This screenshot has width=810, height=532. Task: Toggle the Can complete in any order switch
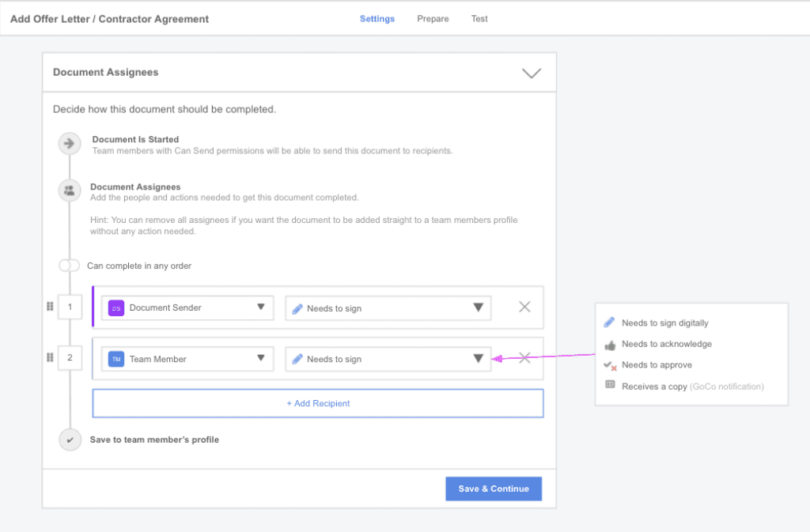[70, 266]
